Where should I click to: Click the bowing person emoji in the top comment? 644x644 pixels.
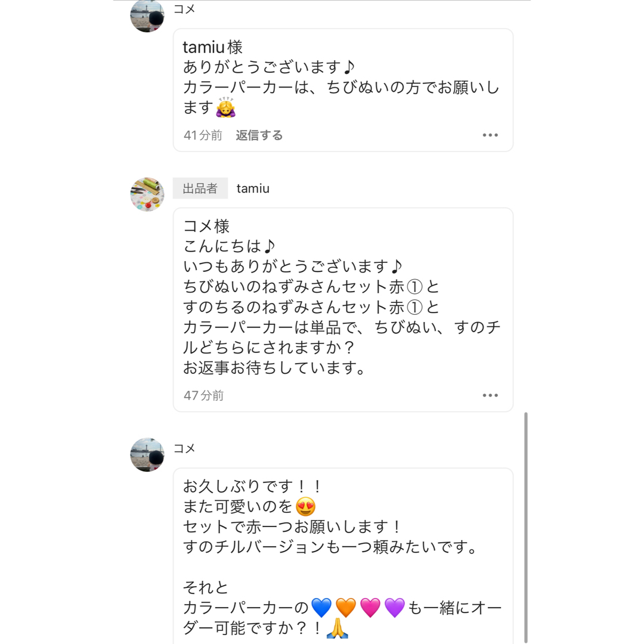(225, 107)
